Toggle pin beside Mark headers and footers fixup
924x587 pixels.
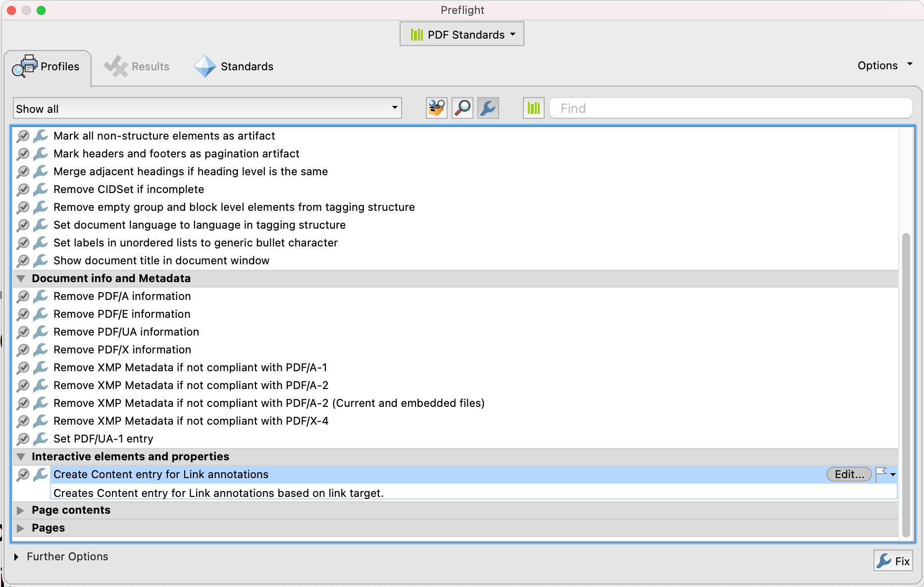click(23, 154)
